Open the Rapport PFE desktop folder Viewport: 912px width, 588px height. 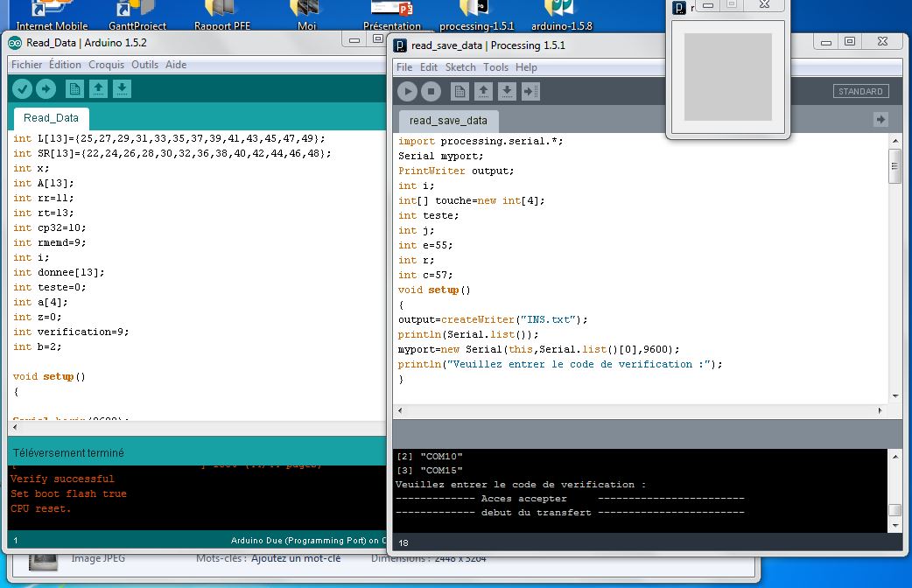click(x=222, y=16)
